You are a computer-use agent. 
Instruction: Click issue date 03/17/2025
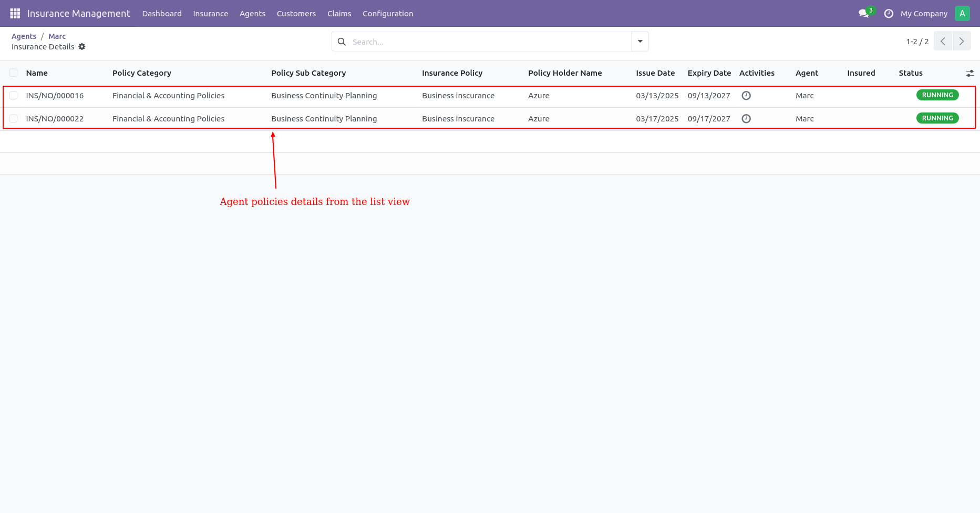[657, 119]
